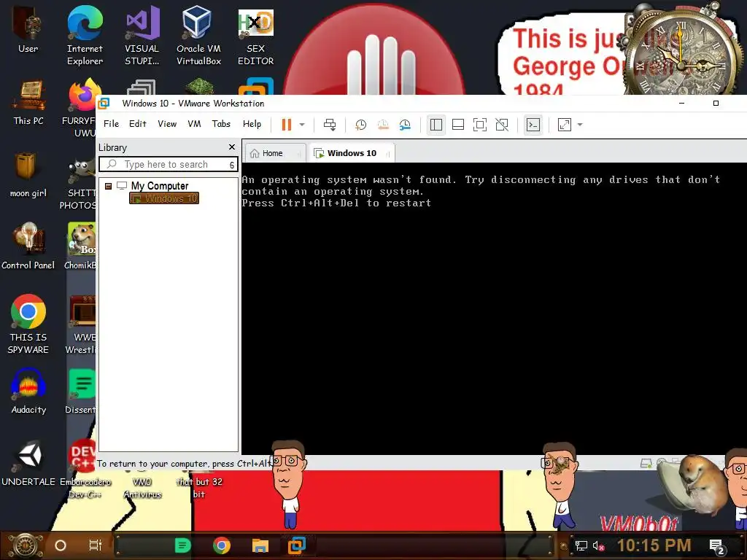This screenshot has height=560, width=747.
Task: Open the green chat app on taskbar
Action: pyautogui.click(x=183, y=545)
